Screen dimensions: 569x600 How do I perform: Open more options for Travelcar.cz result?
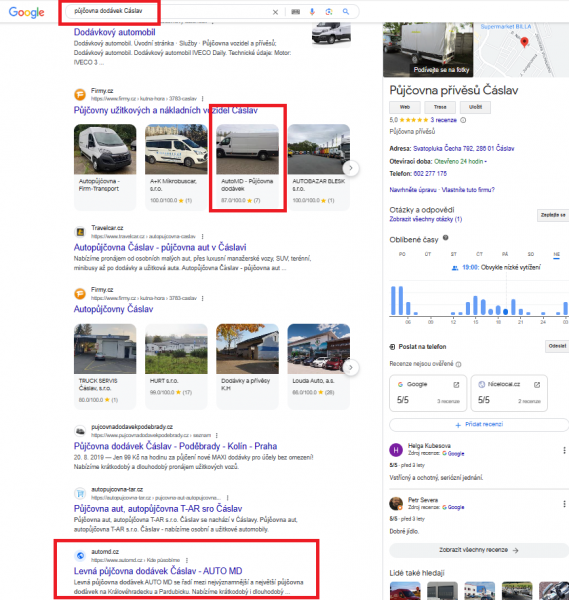[x=202, y=236]
